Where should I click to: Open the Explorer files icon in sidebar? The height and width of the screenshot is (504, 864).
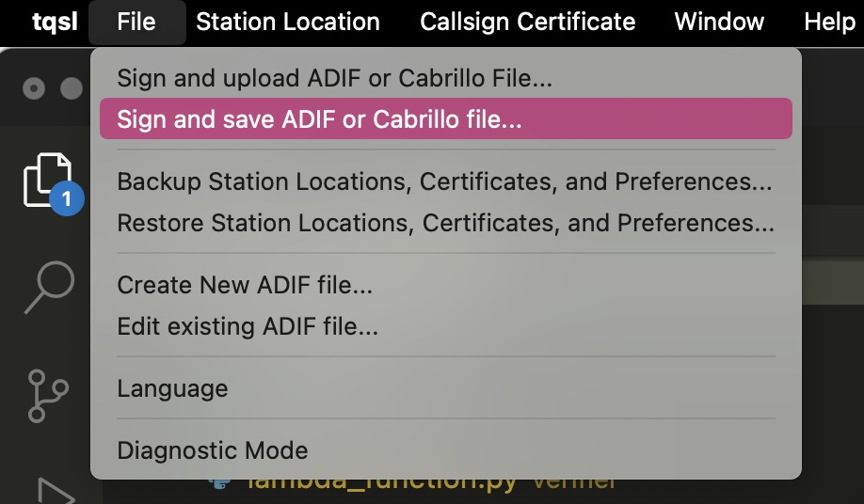[47, 181]
